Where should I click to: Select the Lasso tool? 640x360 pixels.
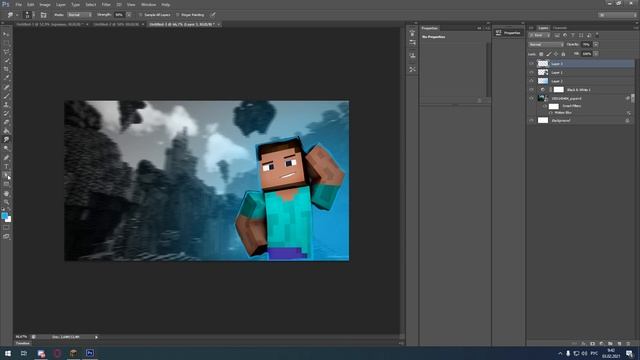click(x=6, y=52)
